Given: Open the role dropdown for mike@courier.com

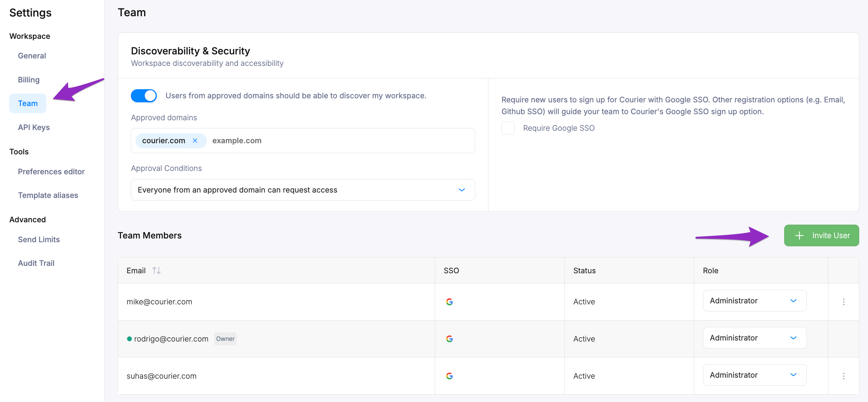Looking at the screenshot, I should (754, 301).
